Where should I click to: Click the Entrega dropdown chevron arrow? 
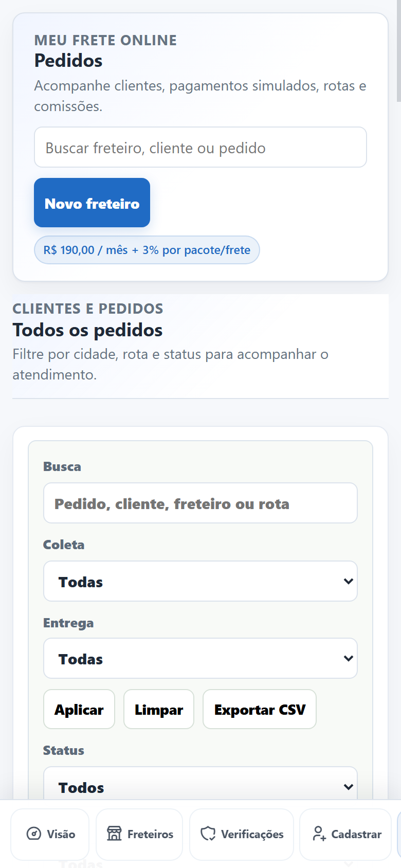coord(348,658)
